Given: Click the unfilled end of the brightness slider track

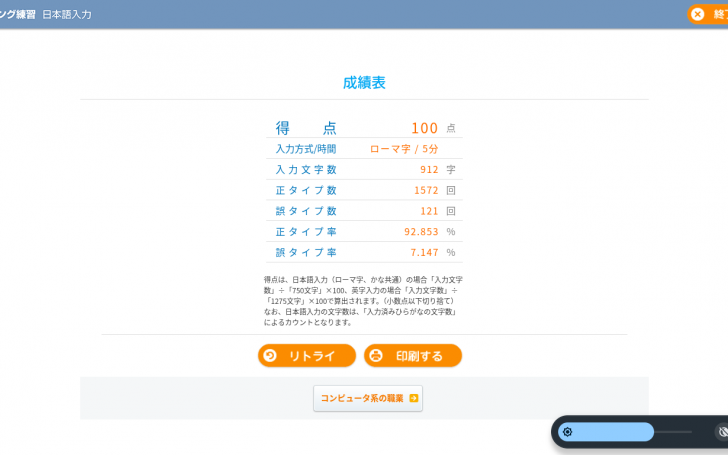Looking at the screenshot, I should point(674,432).
